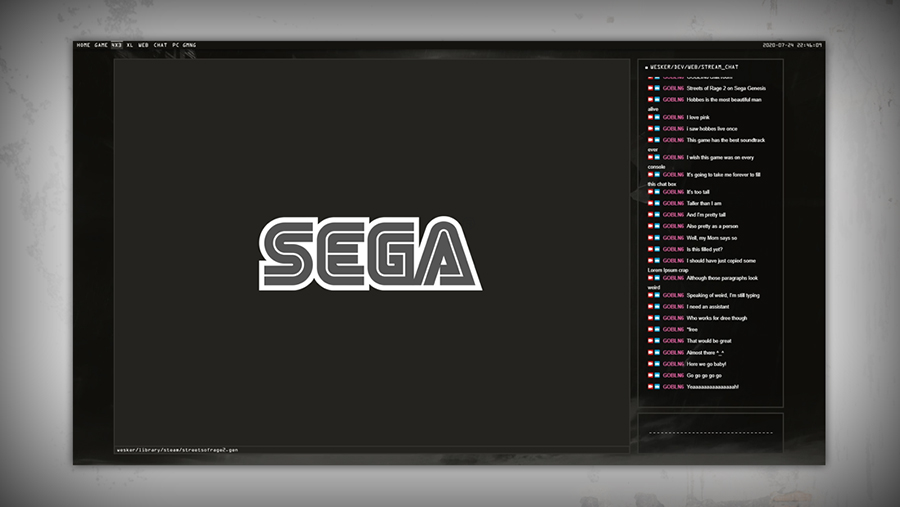Click blue badge beside 'It's too tall'
The image size is (900, 507).
pyautogui.click(x=657, y=192)
